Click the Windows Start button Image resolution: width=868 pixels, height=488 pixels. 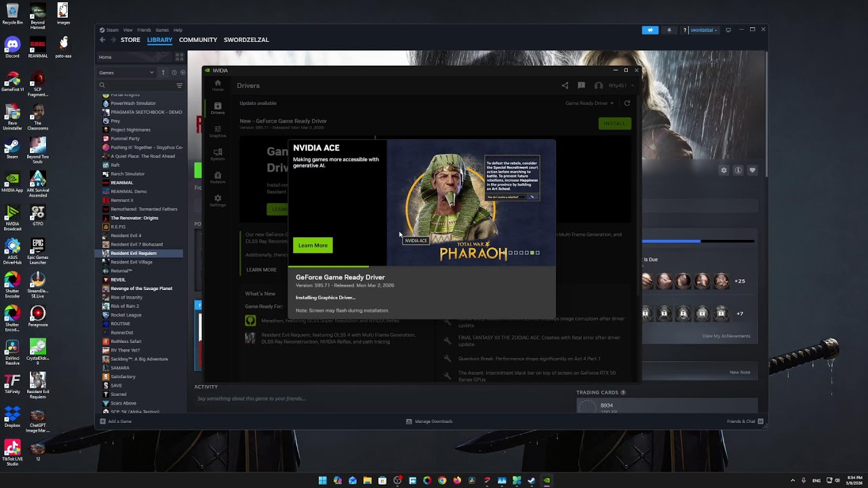pyautogui.click(x=323, y=481)
